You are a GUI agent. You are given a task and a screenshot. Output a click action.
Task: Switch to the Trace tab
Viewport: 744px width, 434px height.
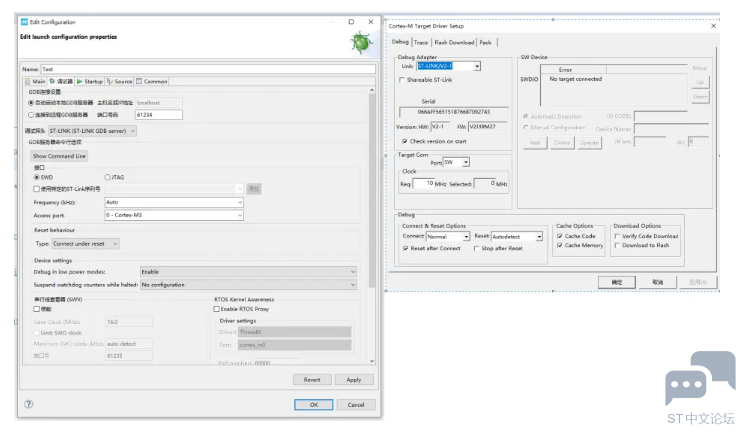(421, 42)
